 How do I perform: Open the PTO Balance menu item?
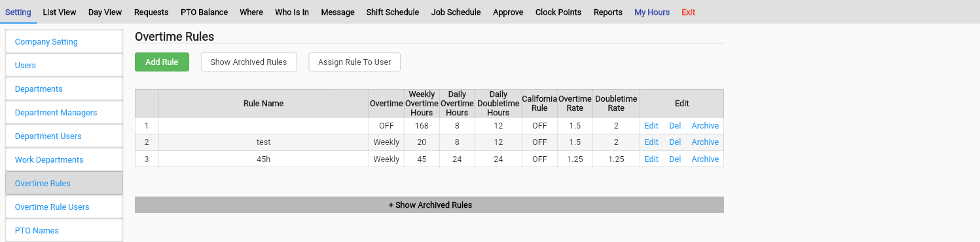pyautogui.click(x=204, y=12)
